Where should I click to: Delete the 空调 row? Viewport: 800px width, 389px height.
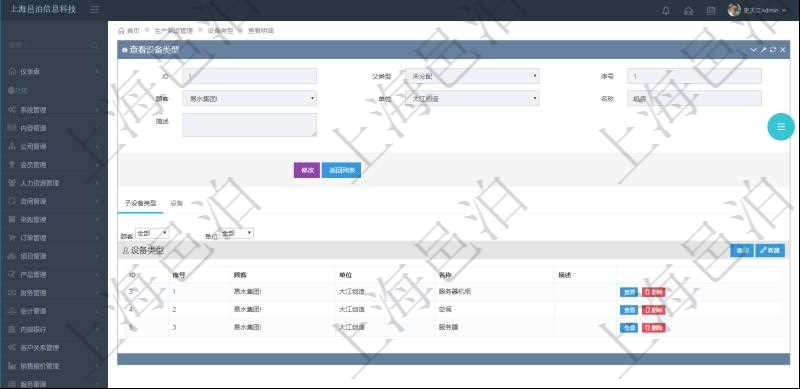click(653, 310)
